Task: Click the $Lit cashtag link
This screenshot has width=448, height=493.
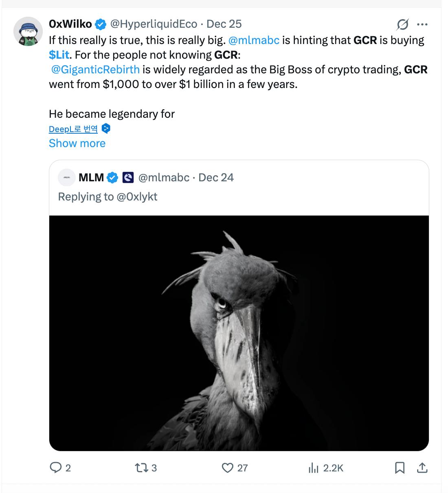Action: point(59,55)
